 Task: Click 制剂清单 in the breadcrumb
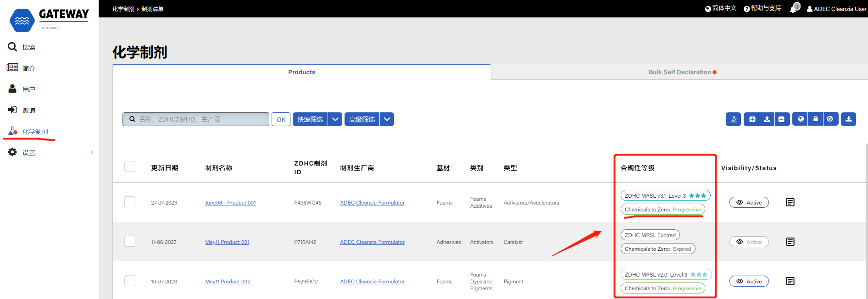[152, 9]
